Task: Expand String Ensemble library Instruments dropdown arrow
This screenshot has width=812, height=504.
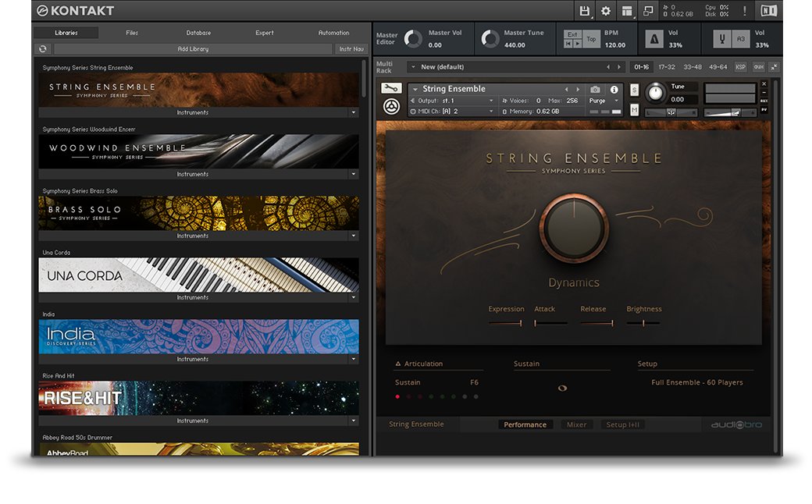Action: [x=353, y=112]
